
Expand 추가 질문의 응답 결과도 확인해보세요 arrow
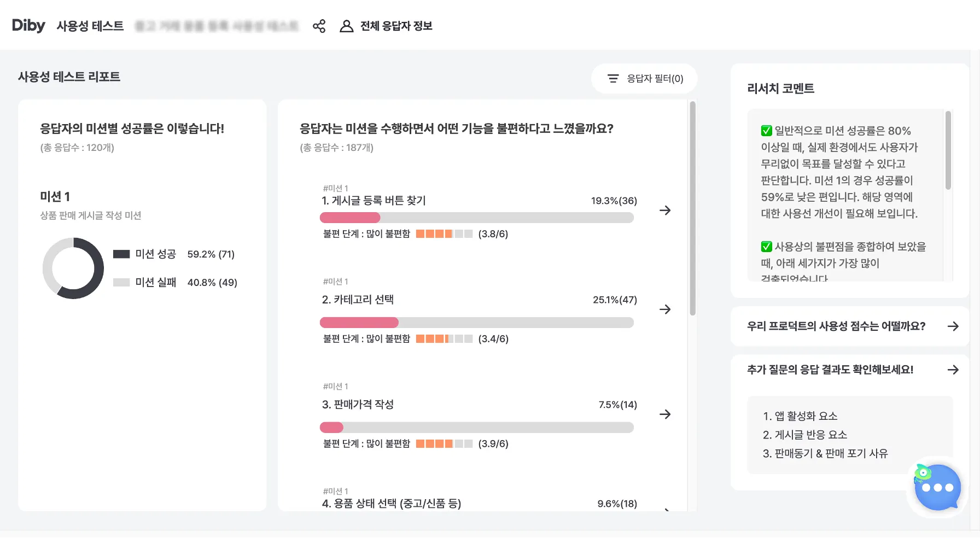pos(953,370)
